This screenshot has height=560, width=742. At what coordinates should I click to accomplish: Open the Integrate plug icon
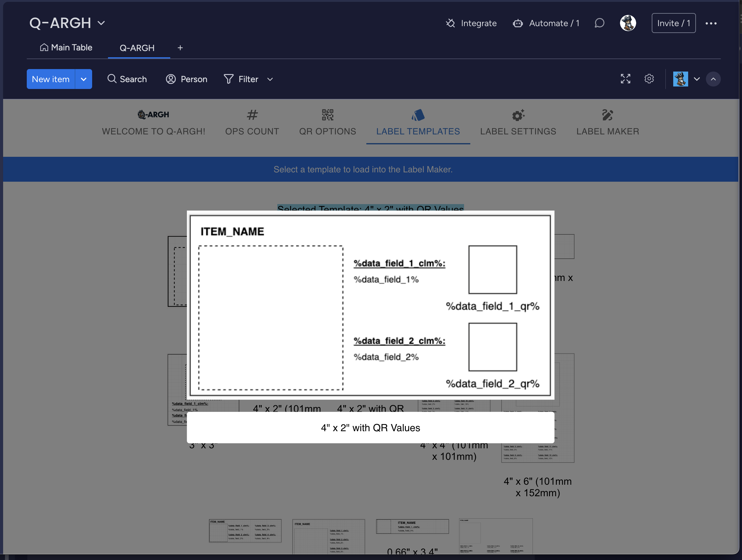pyautogui.click(x=450, y=23)
